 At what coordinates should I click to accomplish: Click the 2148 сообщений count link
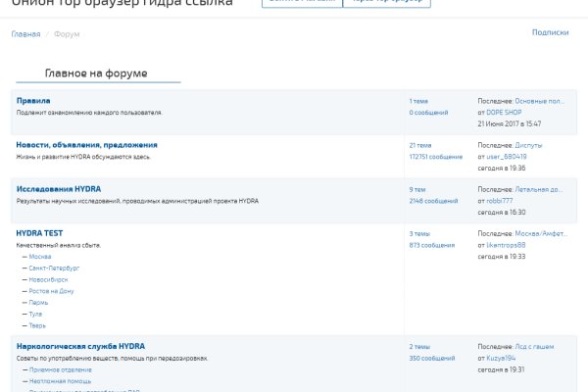pos(433,200)
